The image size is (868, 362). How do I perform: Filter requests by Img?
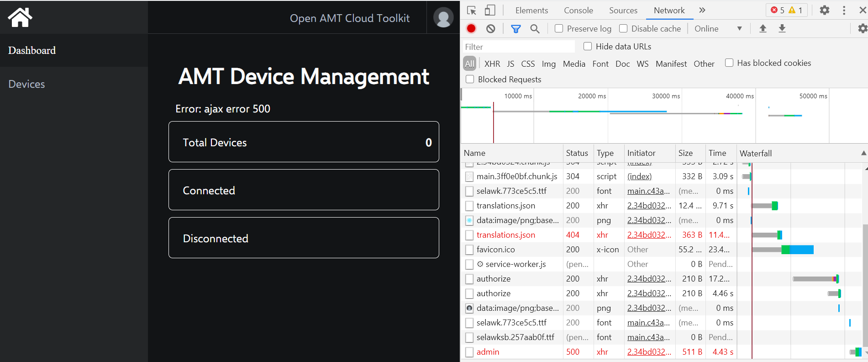[x=549, y=64]
